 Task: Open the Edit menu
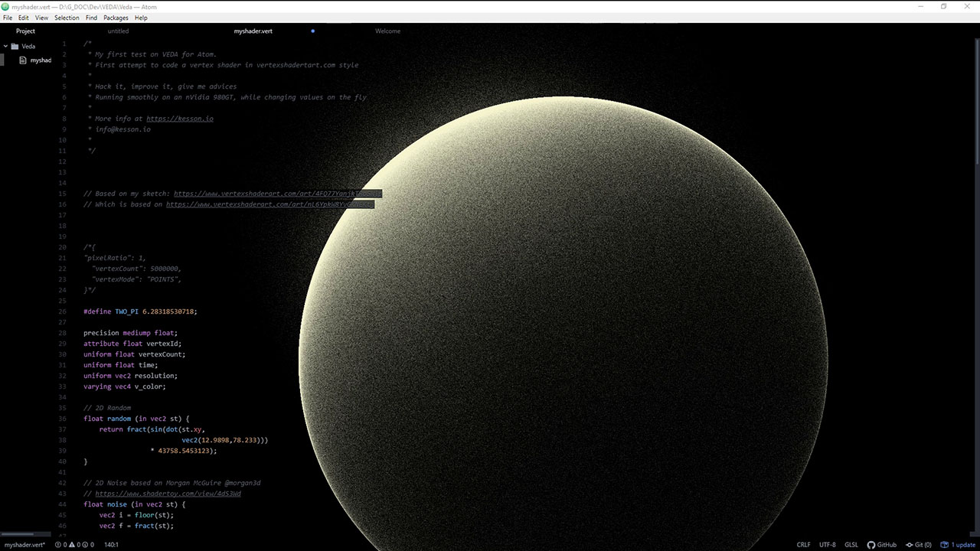pyautogui.click(x=24, y=18)
